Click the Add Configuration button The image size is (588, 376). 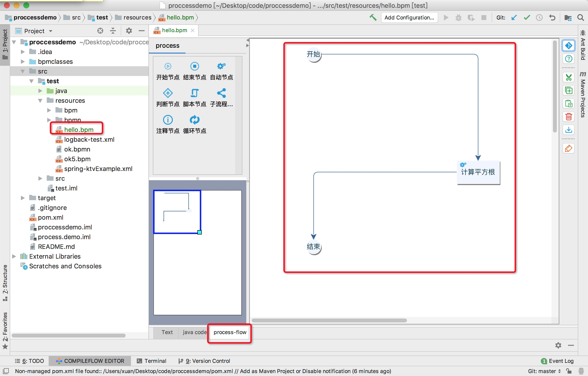409,18
